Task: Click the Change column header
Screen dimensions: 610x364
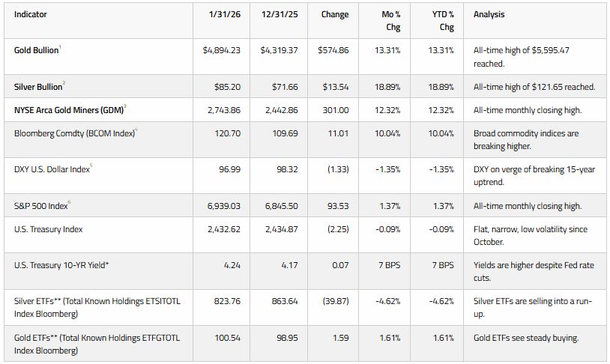Action: pyautogui.click(x=334, y=14)
